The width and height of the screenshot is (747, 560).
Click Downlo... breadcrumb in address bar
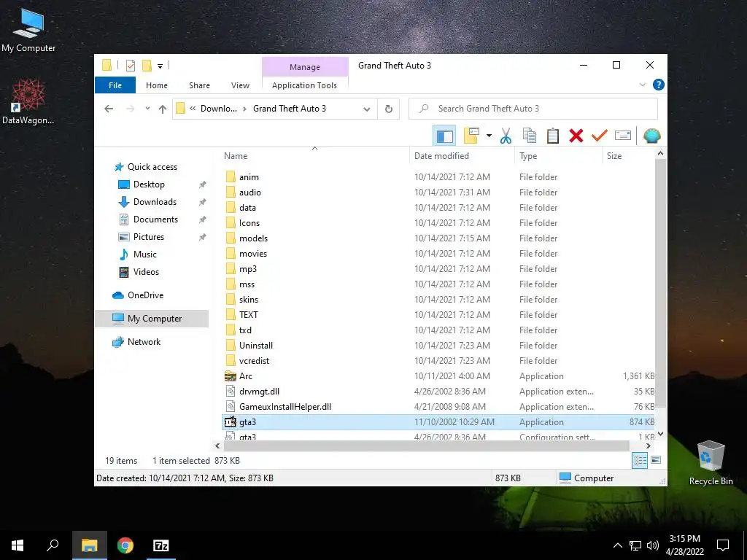pos(218,109)
